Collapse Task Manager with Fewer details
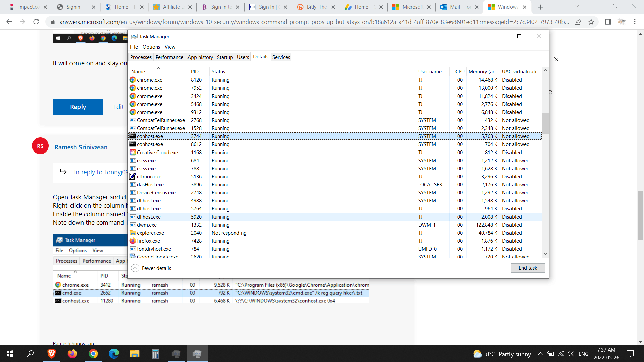Image resolution: width=644 pixels, height=362 pixels. (151, 268)
